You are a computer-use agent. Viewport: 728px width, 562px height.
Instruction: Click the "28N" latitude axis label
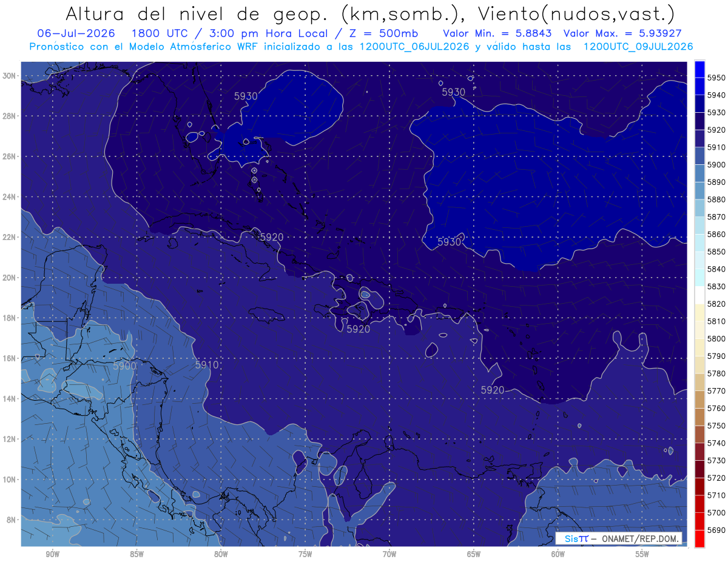click(x=9, y=116)
